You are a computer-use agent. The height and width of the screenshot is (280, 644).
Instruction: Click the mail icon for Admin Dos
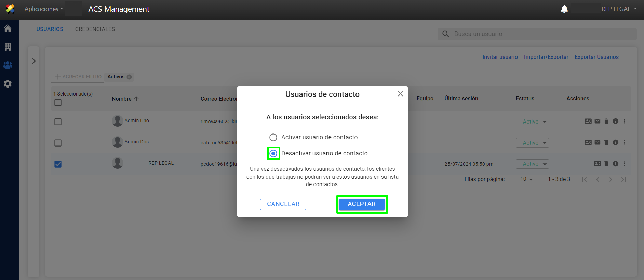(x=597, y=142)
